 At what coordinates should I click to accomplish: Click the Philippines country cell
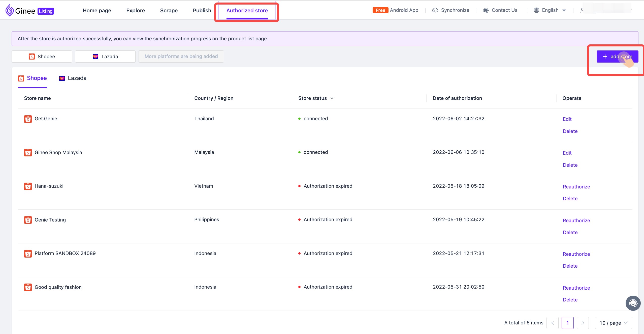pos(207,219)
